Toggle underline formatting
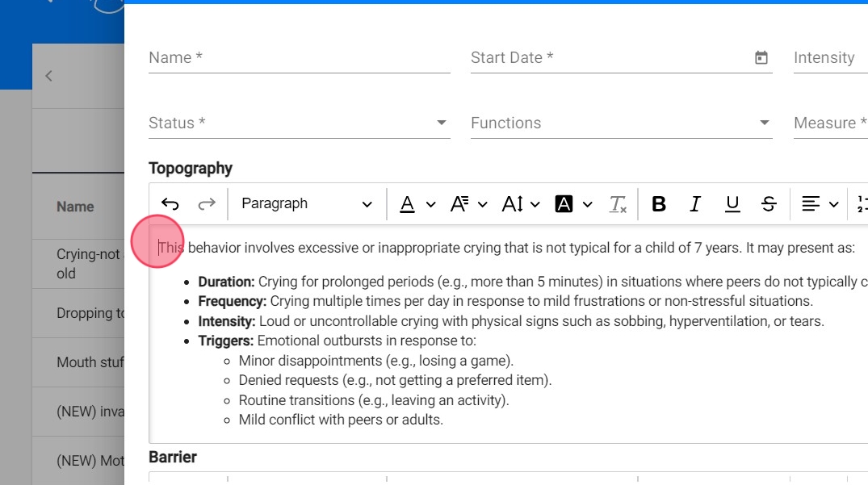Viewport: 868px width, 485px height. [732, 204]
